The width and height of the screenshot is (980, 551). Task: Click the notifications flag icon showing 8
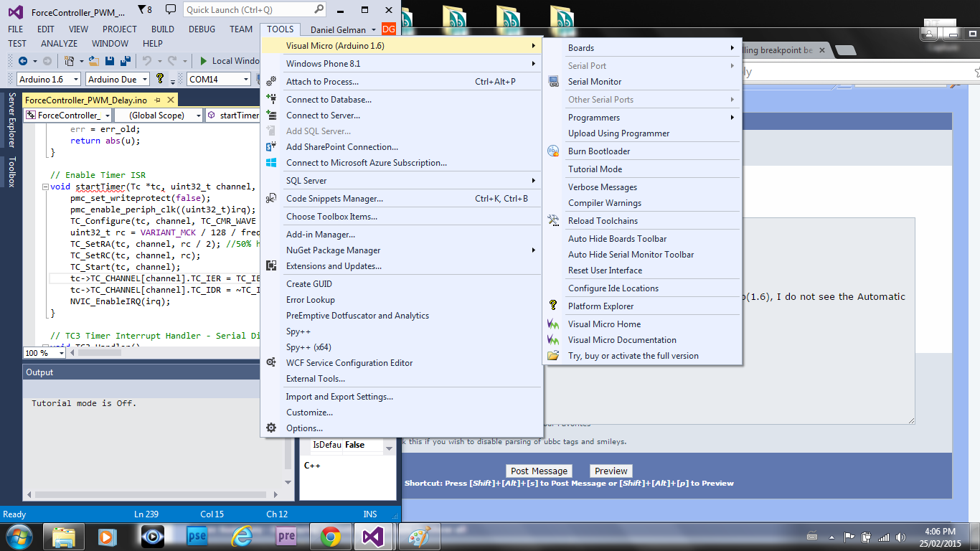(144, 10)
